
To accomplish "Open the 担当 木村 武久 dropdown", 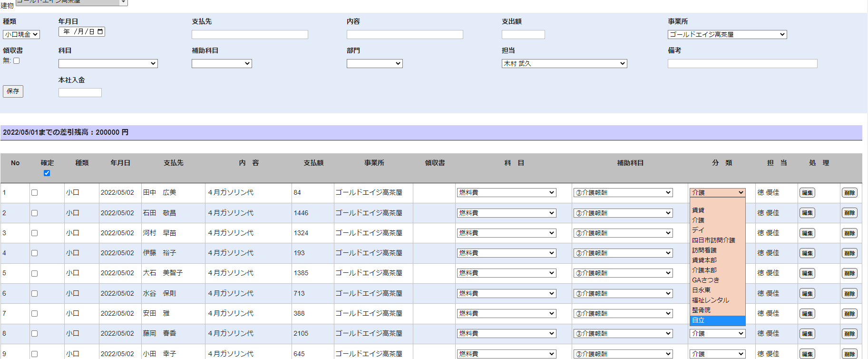I will click(x=564, y=64).
